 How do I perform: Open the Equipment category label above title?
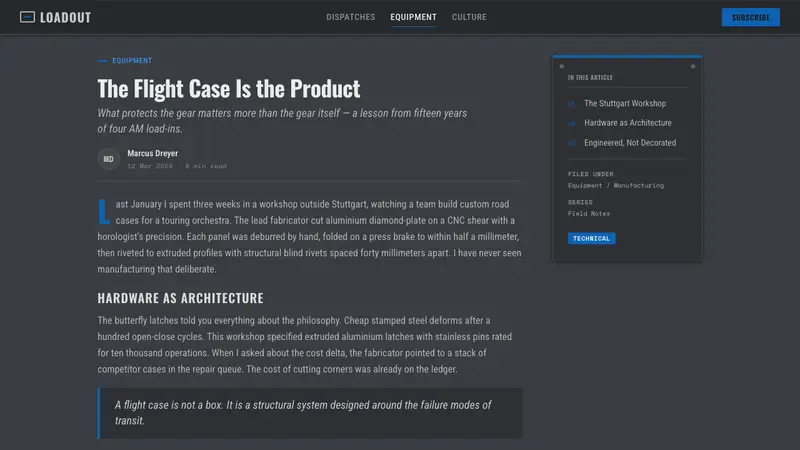132,60
